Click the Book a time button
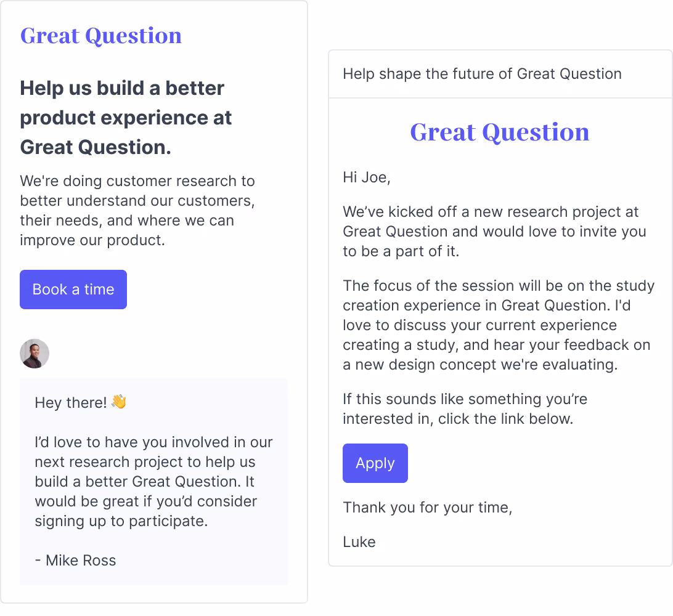Image resolution: width=673 pixels, height=616 pixels. coord(73,289)
